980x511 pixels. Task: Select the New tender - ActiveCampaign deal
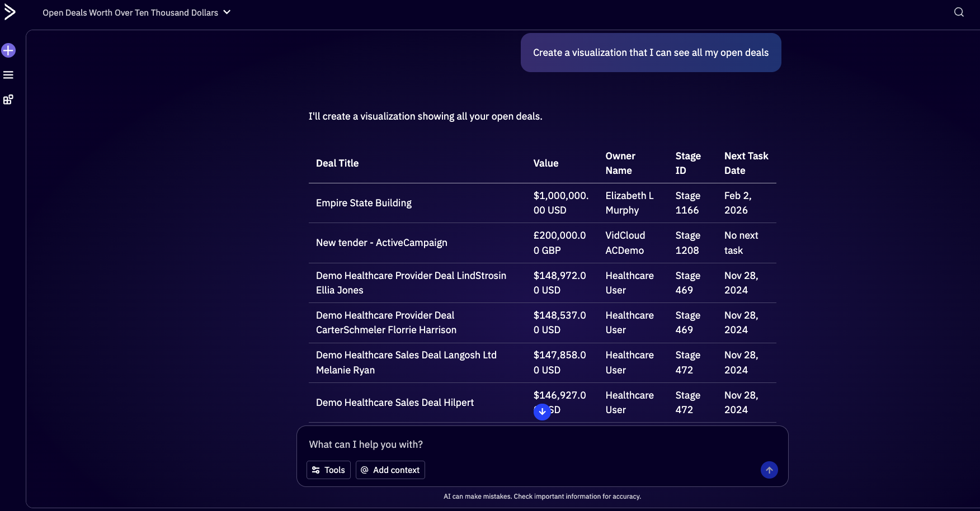click(381, 243)
